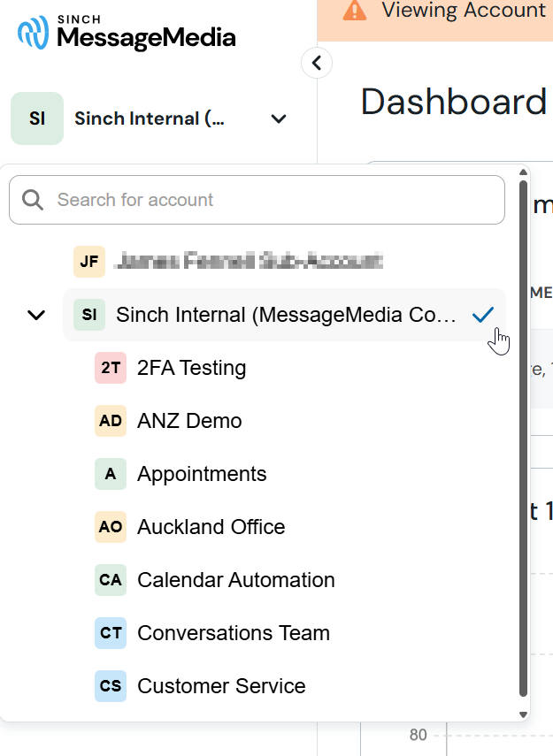Image resolution: width=553 pixels, height=756 pixels.
Task: Click the SI badge in the account list
Action: (89, 315)
